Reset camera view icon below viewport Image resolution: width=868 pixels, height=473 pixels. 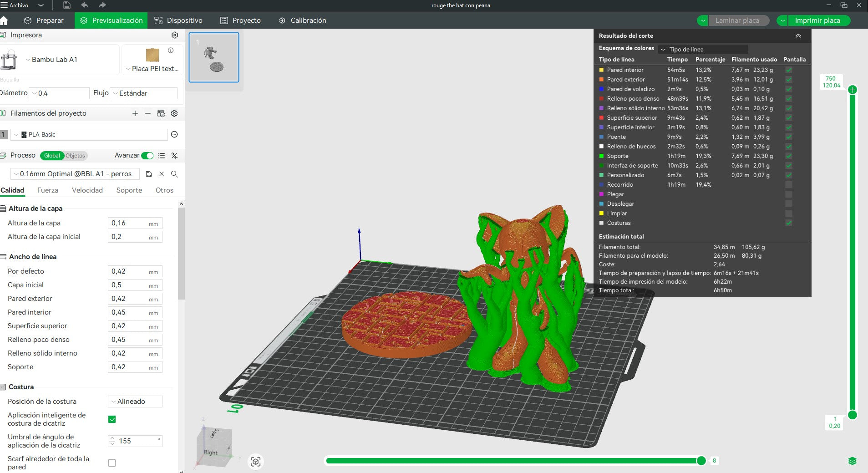[256, 462]
